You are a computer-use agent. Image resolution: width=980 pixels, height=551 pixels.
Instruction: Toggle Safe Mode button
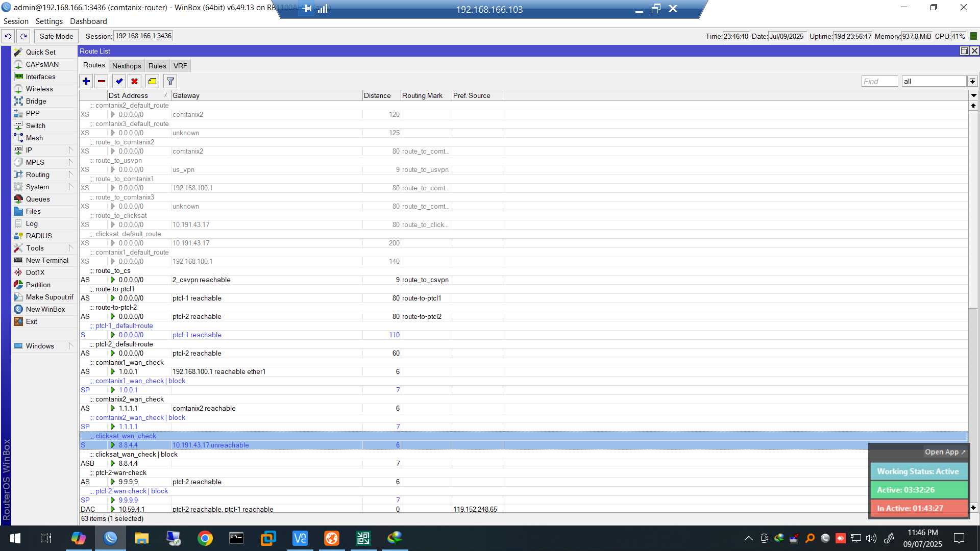(x=56, y=36)
